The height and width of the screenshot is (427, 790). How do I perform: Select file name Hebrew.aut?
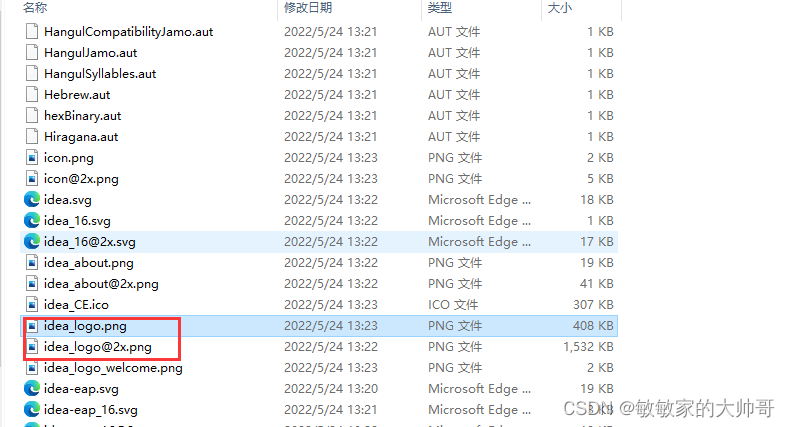click(77, 95)
